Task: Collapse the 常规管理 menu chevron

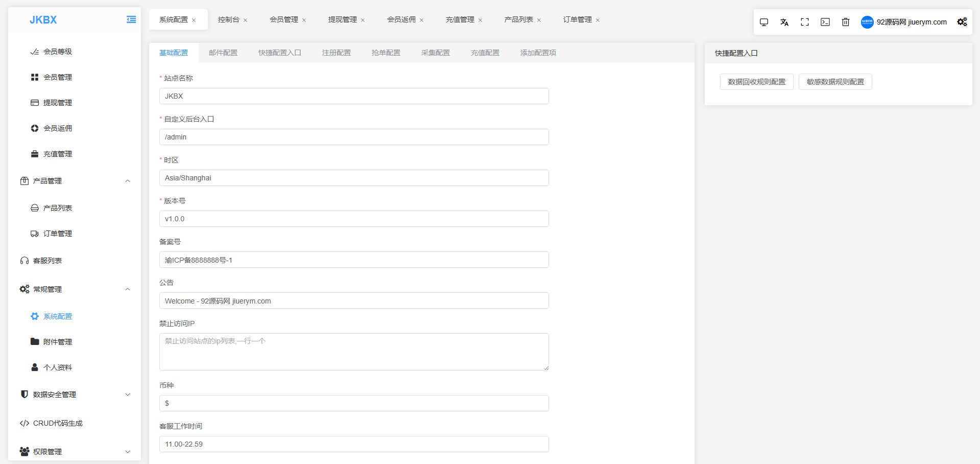Action: tap(128, 289)
